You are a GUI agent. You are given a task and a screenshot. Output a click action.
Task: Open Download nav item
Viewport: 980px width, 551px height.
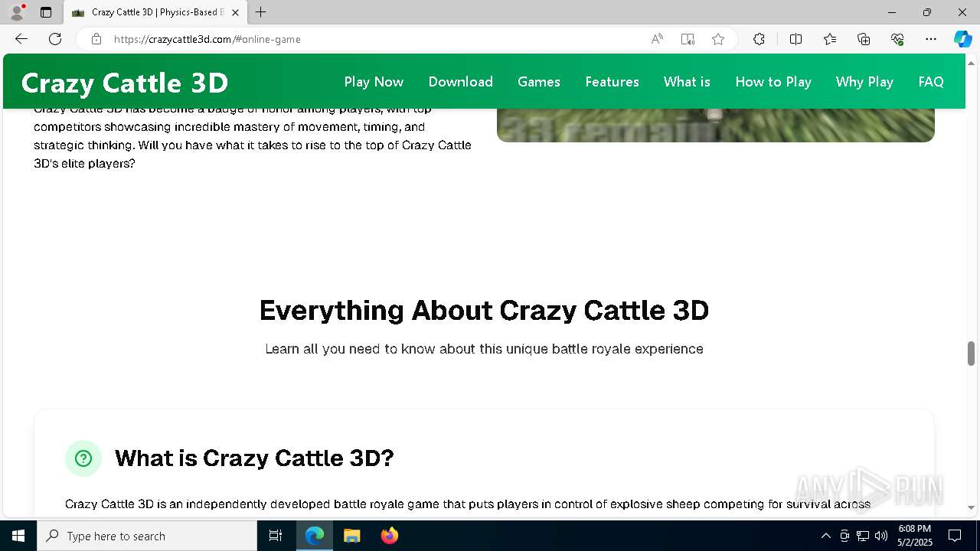coord(460,82)
